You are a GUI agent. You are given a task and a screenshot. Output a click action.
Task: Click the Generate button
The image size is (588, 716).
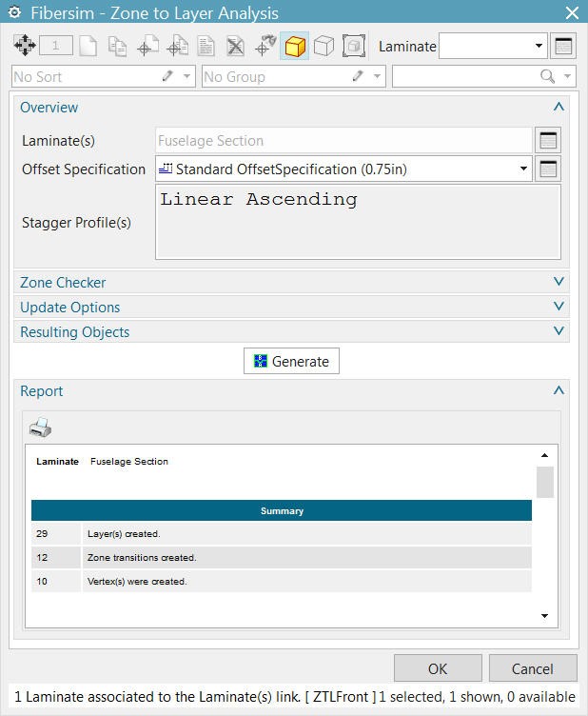(291, 362)
